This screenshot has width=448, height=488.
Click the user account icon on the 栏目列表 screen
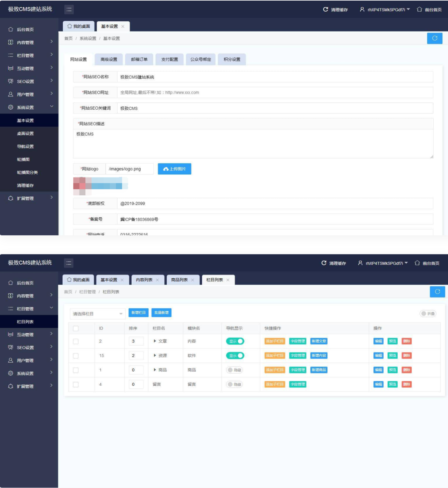tap(360, 263)
